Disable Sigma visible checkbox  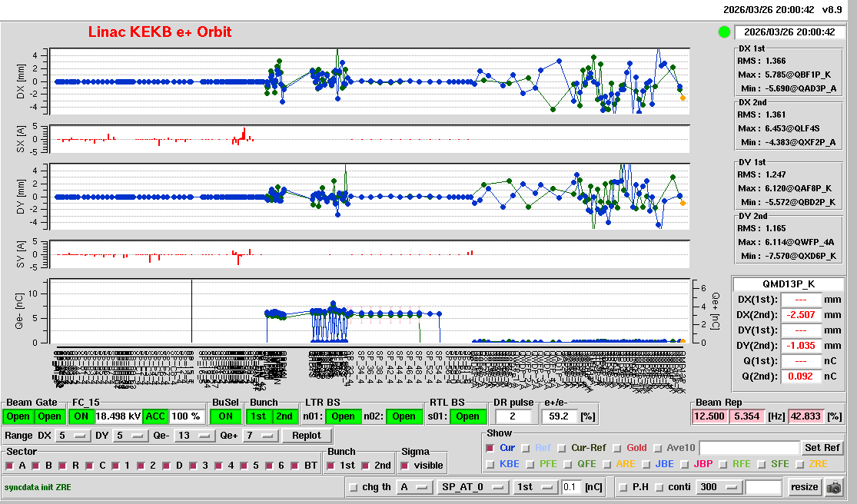click(x=405, y=466)
